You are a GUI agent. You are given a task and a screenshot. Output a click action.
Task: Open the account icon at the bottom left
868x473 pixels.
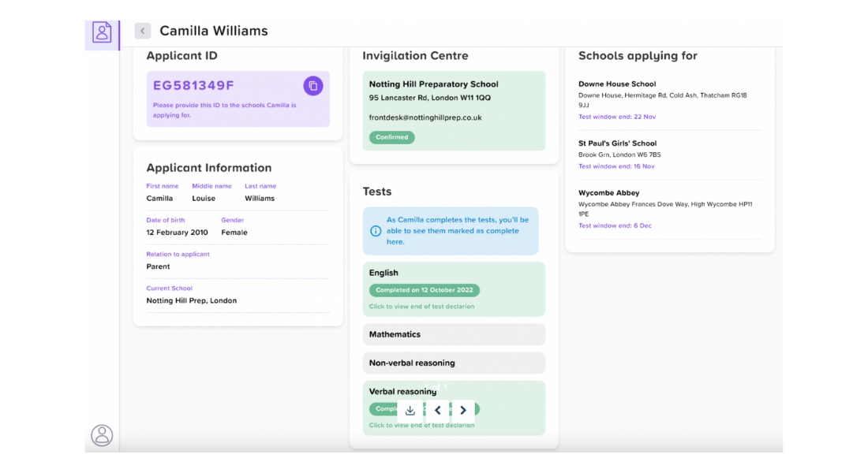tap(101, 435)
